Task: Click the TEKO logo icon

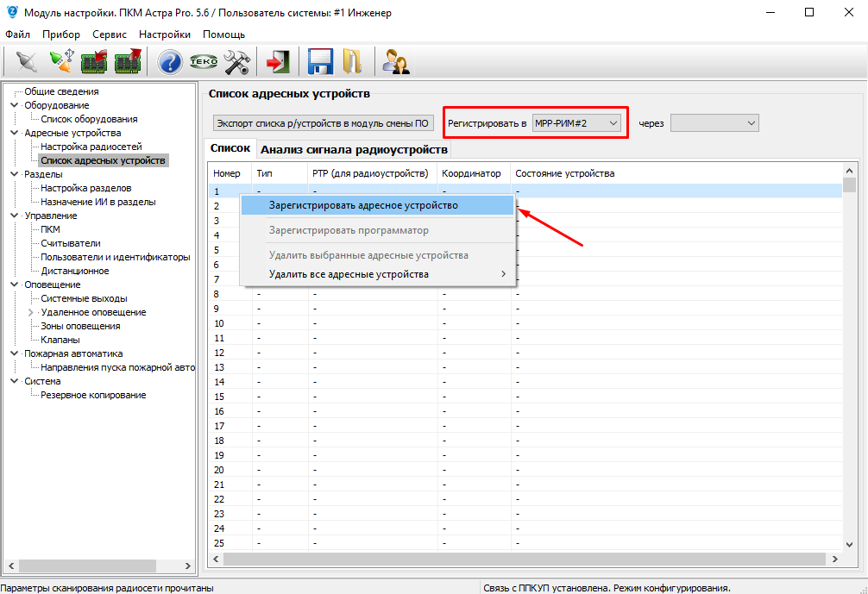Action: coord(204,62)
